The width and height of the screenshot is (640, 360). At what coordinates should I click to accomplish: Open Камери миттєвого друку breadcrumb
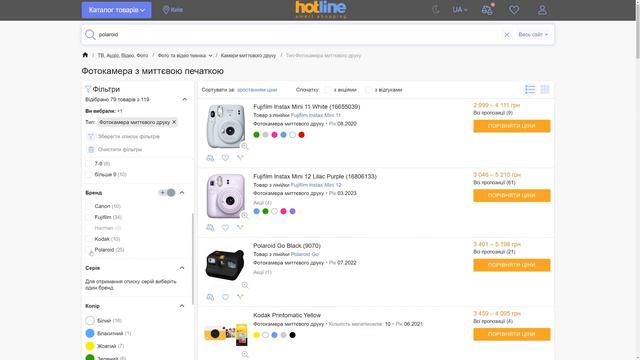click(248, 56)
